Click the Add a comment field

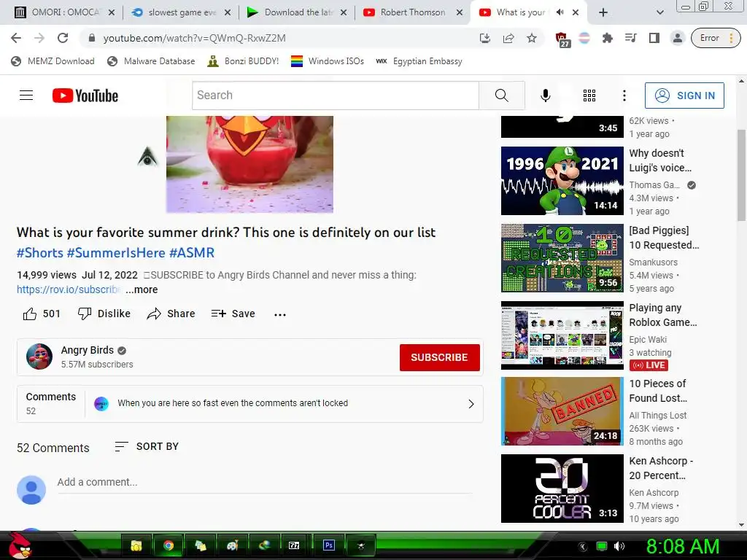(x=265, y=483)
